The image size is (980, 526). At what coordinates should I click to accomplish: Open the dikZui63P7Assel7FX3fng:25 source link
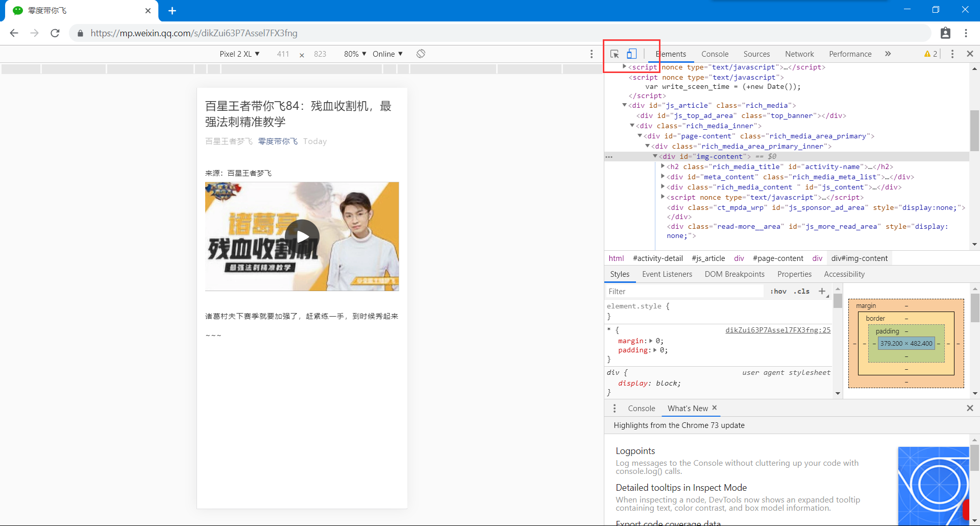pyautogui.click(x=778, y=330)
